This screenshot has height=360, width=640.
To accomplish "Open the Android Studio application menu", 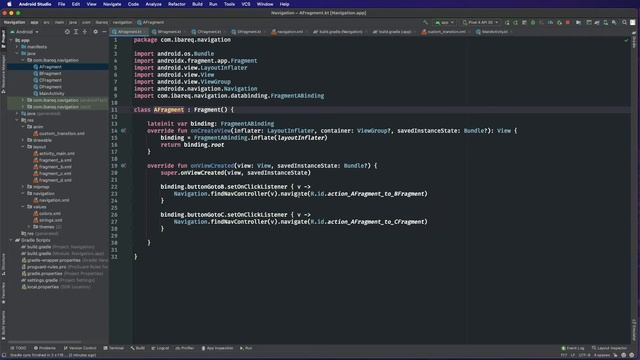I will (35, 4).
